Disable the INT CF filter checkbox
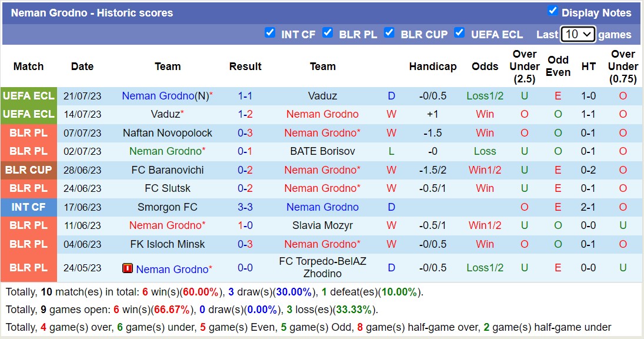644x339 pixels. point(271,34)
